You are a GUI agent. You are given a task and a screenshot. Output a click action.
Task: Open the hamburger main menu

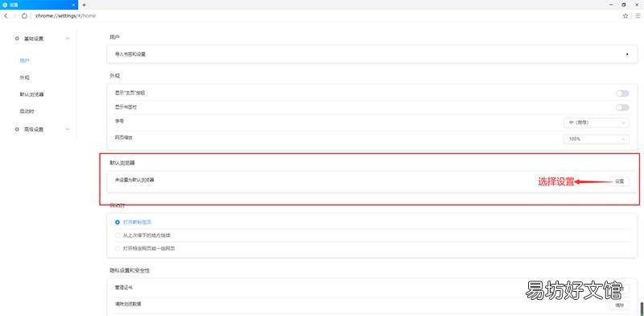pyautogui.click(x=638, y=15)
